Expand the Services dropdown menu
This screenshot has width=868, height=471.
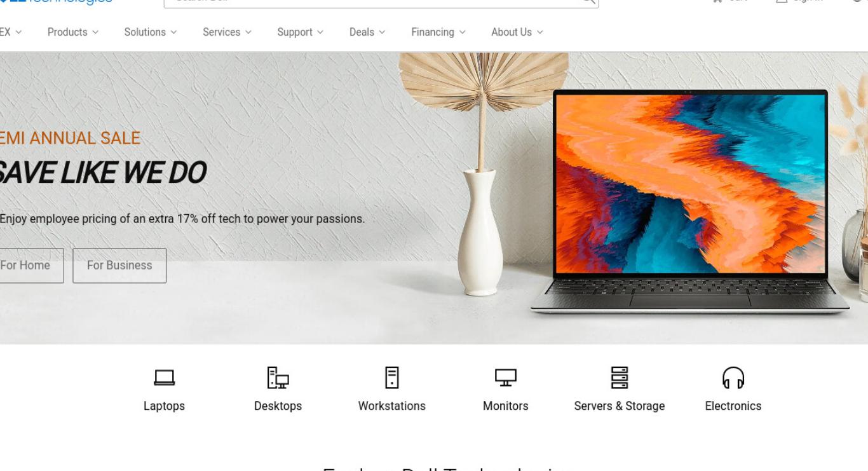coord(227,32)
